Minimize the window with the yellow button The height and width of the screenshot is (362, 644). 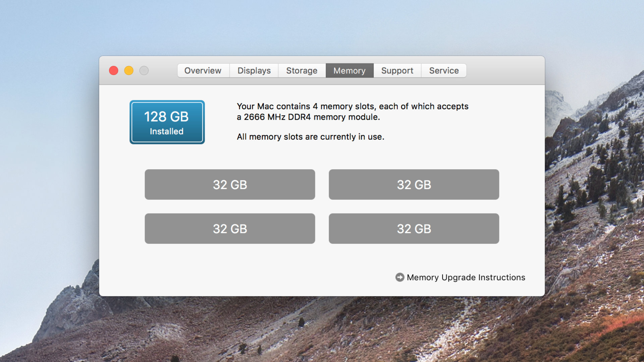coord(129,71)
